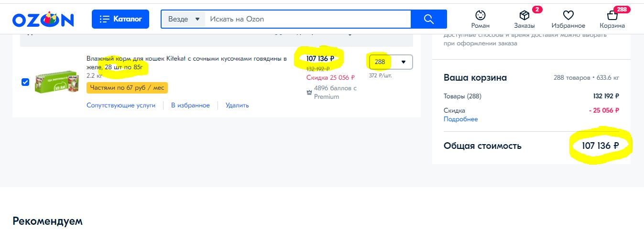Open the quantity 288 dropdown
Viewport: 644px width, 241px height.
click(x=391, y=62)
